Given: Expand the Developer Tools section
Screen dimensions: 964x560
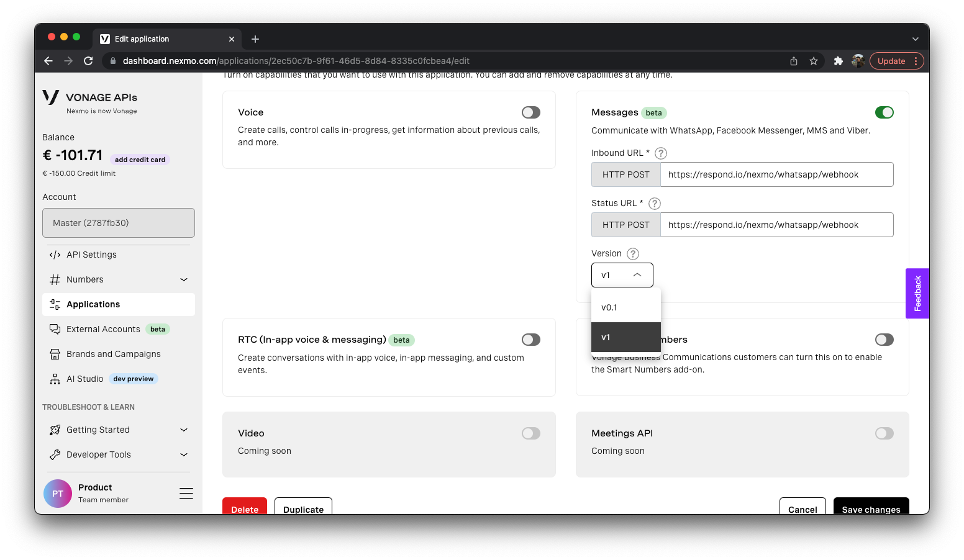Looking at the screenshot, I should point(184,454).
